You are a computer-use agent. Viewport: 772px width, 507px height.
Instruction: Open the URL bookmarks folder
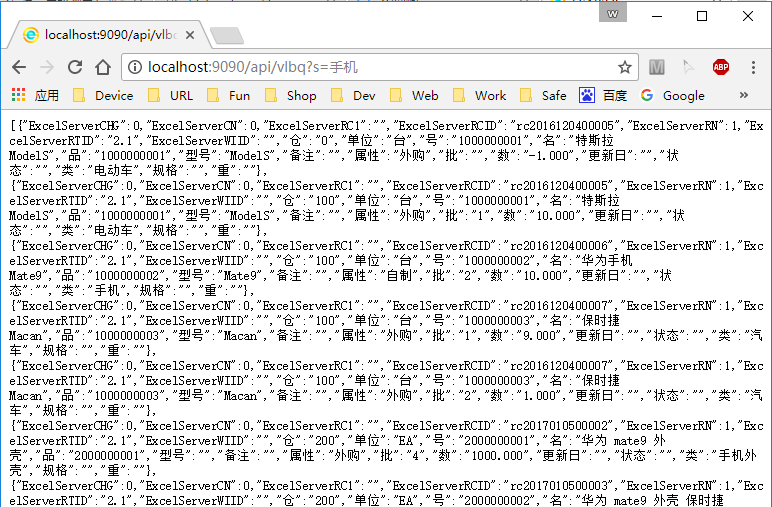pyautogui.click(x=170, y=95)
